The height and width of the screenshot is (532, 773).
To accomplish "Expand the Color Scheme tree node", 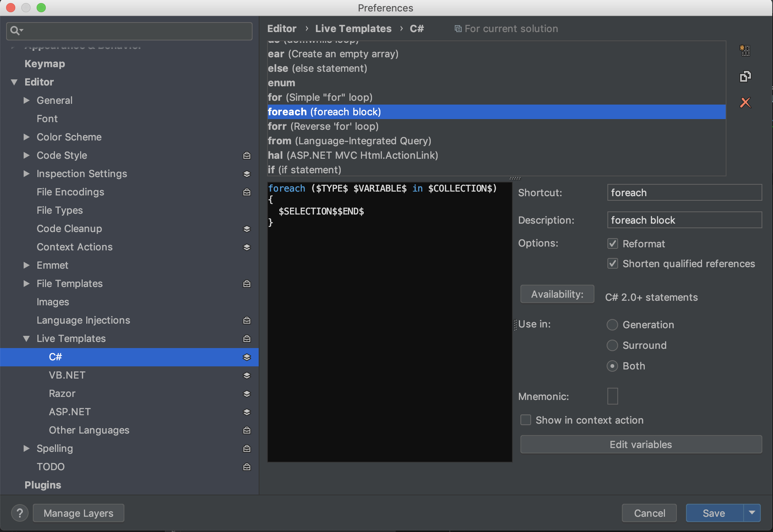I will point(26,137).
